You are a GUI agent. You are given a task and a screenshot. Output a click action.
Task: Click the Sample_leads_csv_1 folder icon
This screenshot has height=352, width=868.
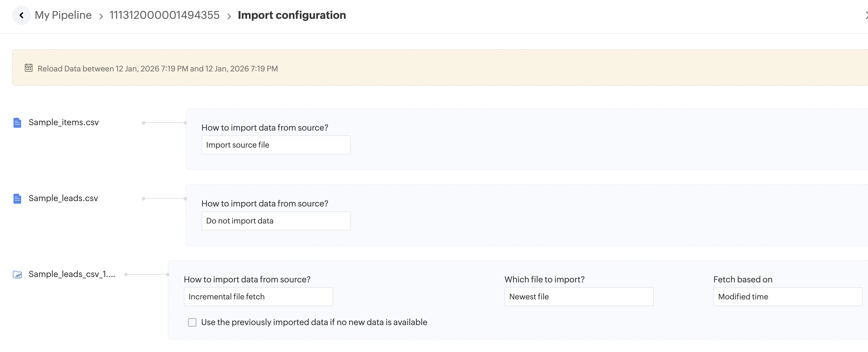pyautogui.click(x=17, y=275)
